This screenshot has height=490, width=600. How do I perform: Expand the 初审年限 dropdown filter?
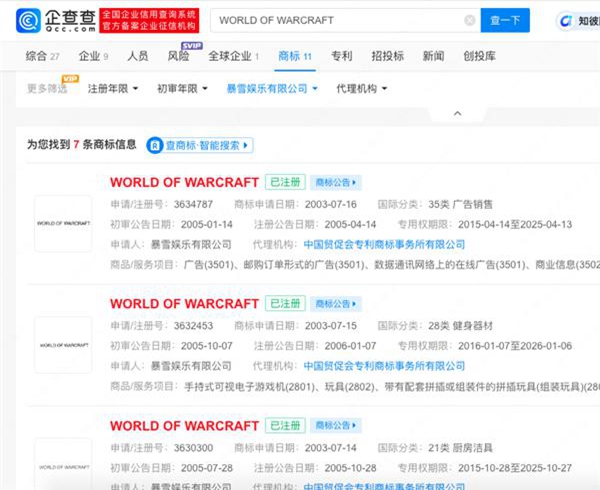point(182,89)
